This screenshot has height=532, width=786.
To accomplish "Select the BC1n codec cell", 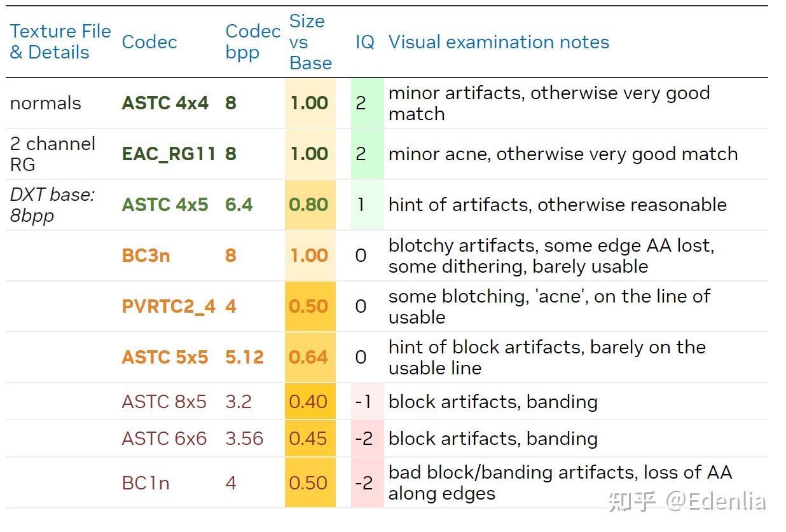I will [x=146, y=483].
